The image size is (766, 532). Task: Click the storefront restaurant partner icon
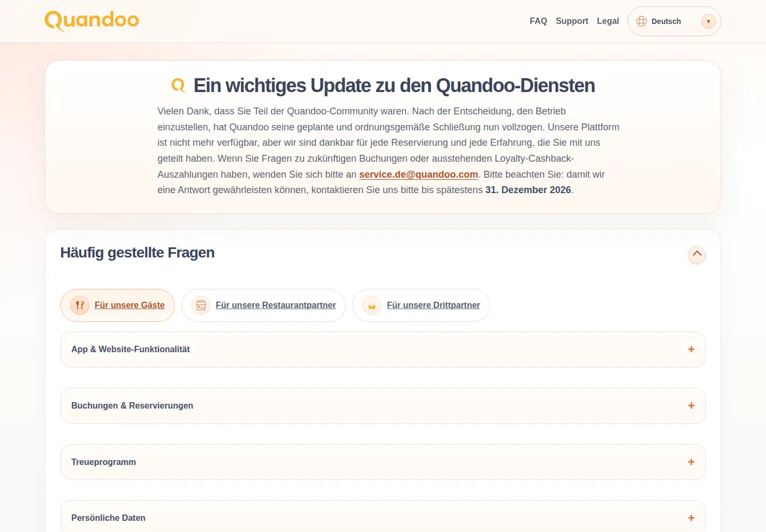point(201,305)
